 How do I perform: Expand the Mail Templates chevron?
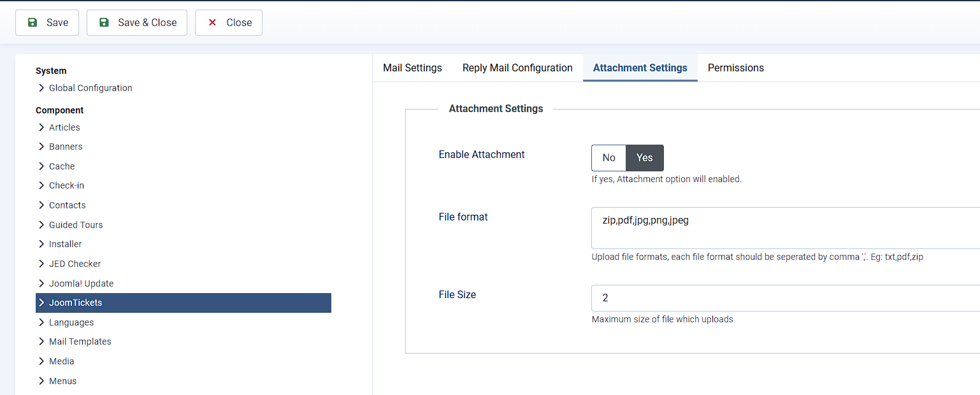pos(41,341)
